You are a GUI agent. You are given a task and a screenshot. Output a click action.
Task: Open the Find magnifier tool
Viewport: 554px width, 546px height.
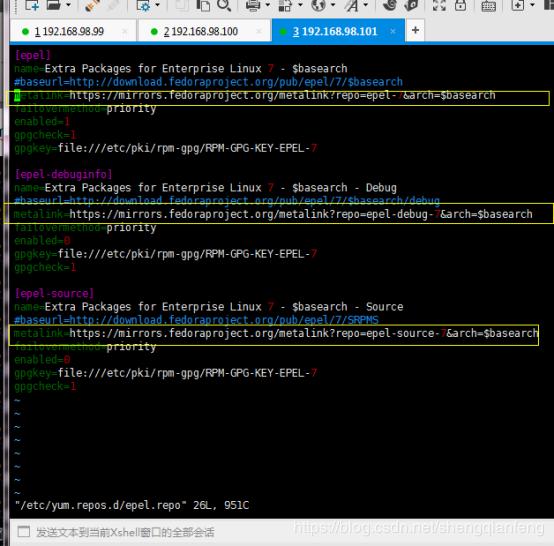coord(224,5)
